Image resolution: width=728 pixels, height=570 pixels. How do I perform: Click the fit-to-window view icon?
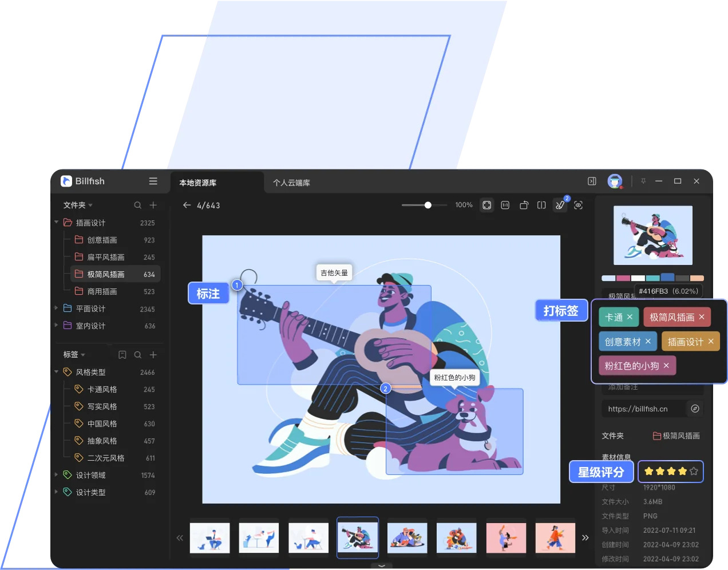487,205
